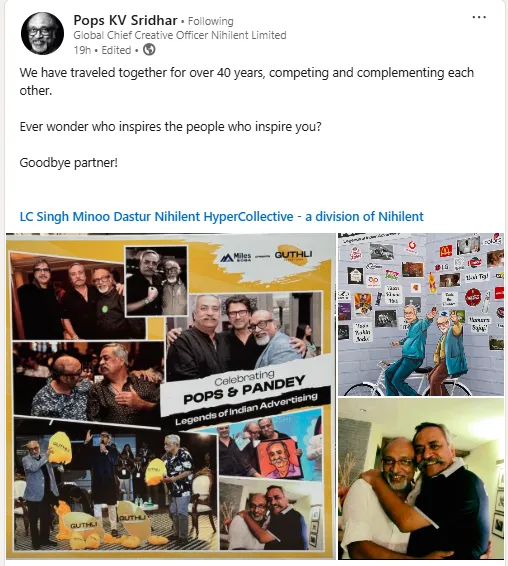Viewport: 508px width, 566px height.
Task: Click the framed caricature portrait photo in collage
Action: (276, 458)
